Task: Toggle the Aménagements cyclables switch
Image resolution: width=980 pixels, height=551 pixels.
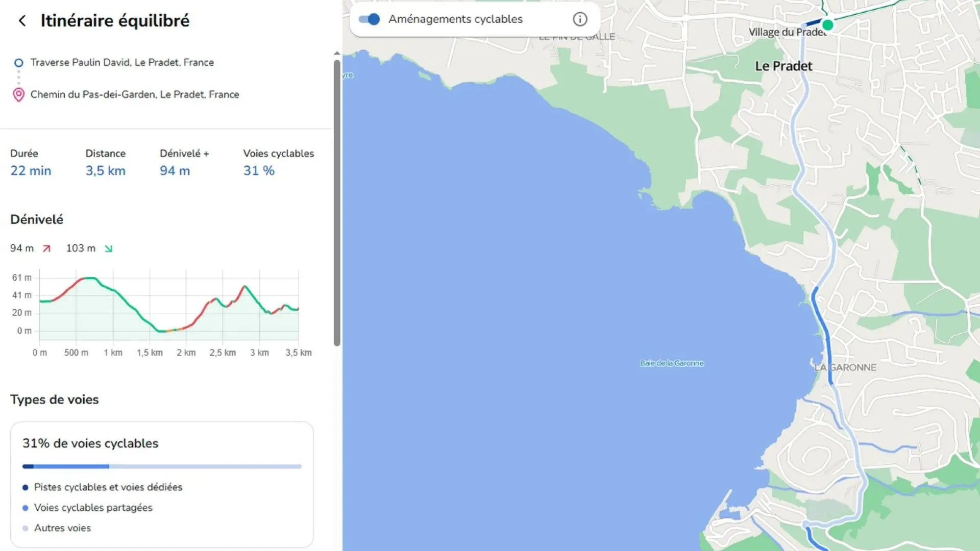Action: point(369,19)
